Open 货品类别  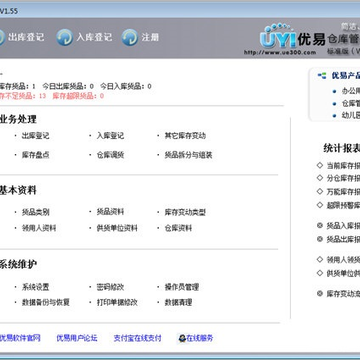pyautogui.click(x=35, y=212)
